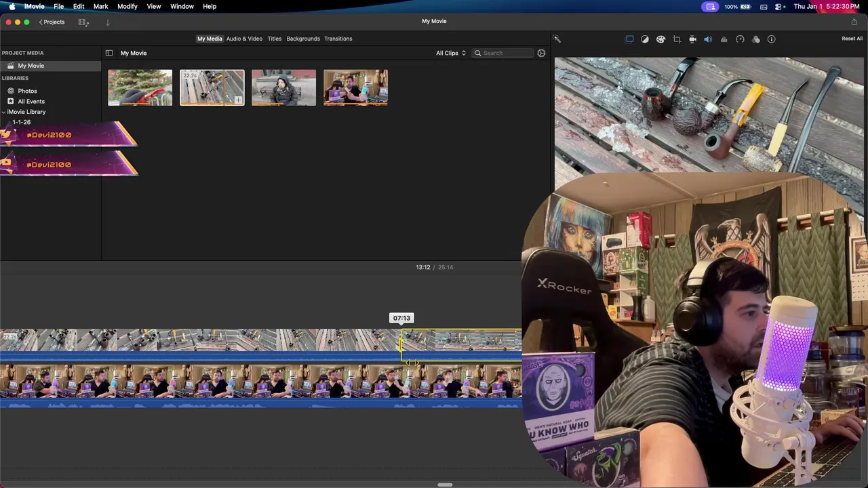Select My Movie in Project Media
Screen dimensions: 868x488
[x=50, y=66]
